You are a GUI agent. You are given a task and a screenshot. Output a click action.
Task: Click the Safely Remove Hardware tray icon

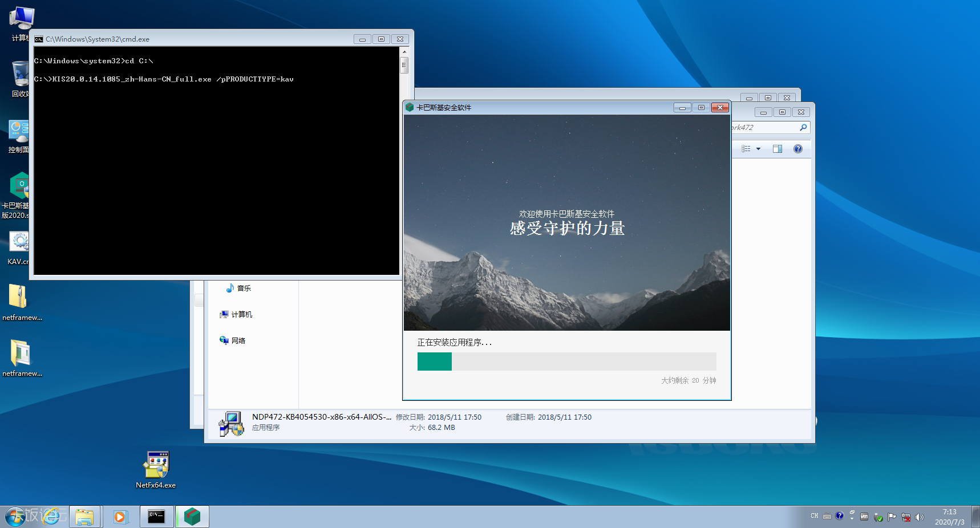[x=878, y=517]
